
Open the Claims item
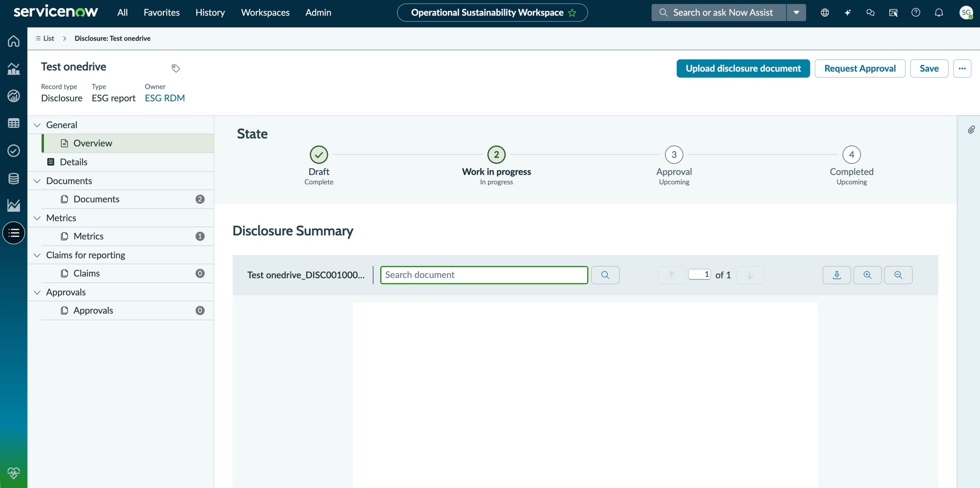click(128, 273)
